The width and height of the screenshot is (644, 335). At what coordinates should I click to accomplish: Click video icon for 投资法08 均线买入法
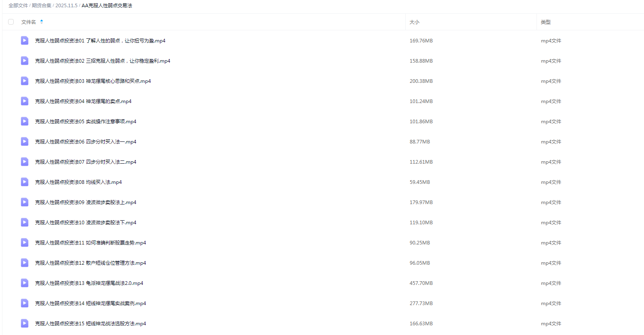pyautogui.click(x=25, y=182)
